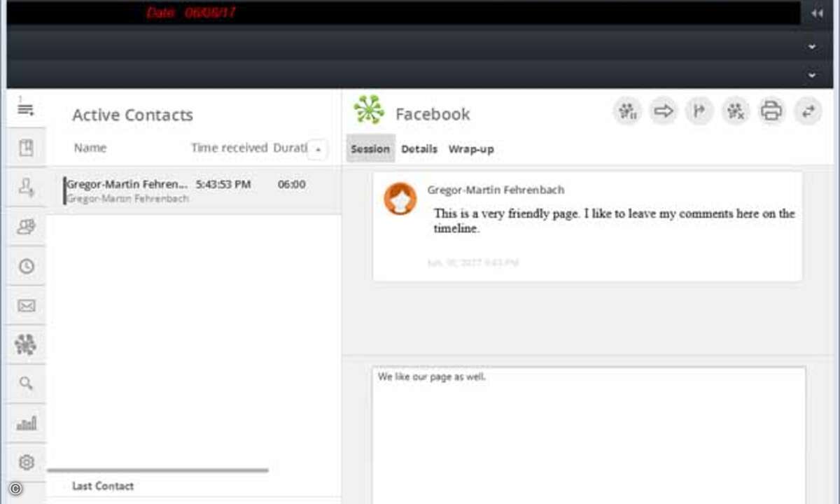
Task: Click the 5:43:53 PM time cell
Action: [223, 184]
